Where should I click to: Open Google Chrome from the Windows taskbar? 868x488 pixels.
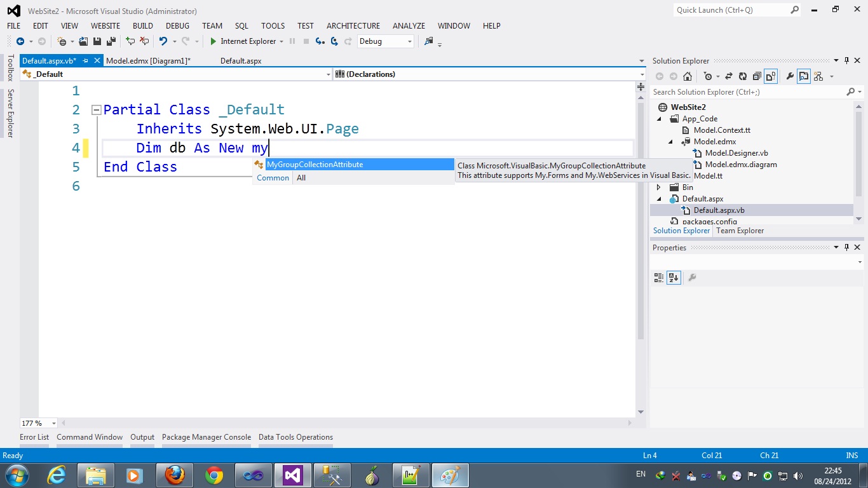coord(214,475)
